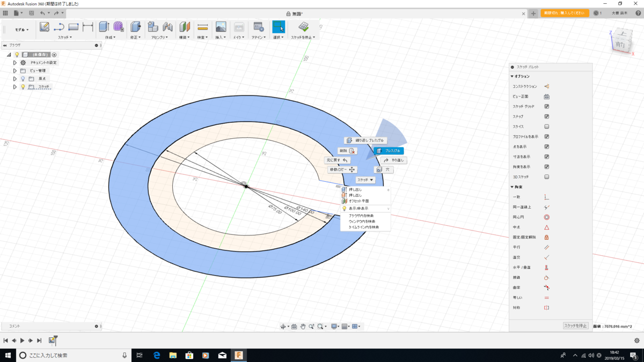The height and width of the screenshot is (362, 644).
Task: Click the Create Sketch toolbar icon
Action: click(x=45, y=27)
